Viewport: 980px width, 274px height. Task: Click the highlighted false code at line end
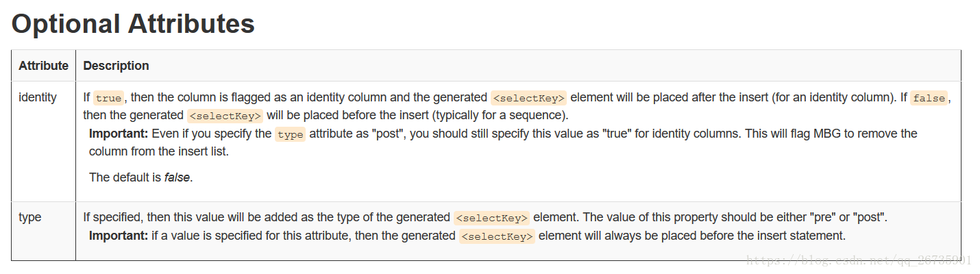pyautogui.click(x=930, y=98)
